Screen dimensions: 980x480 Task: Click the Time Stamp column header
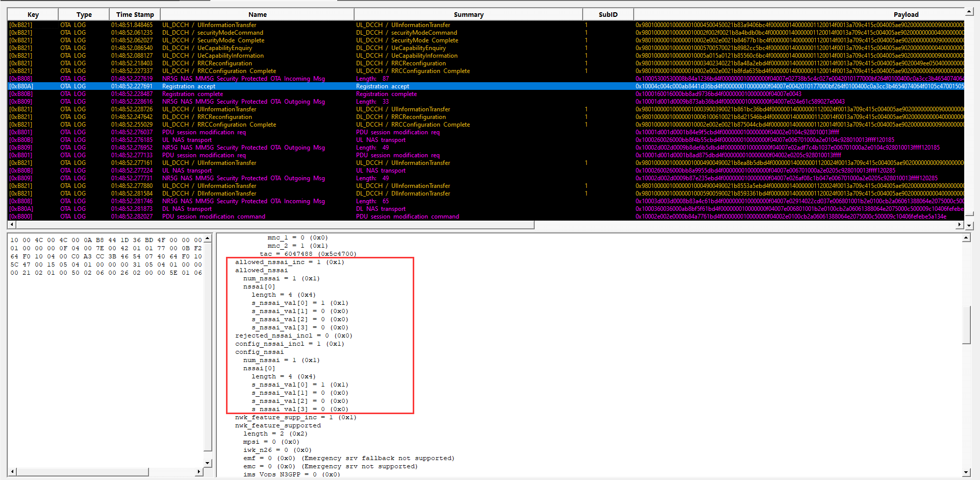coord(135,14)
